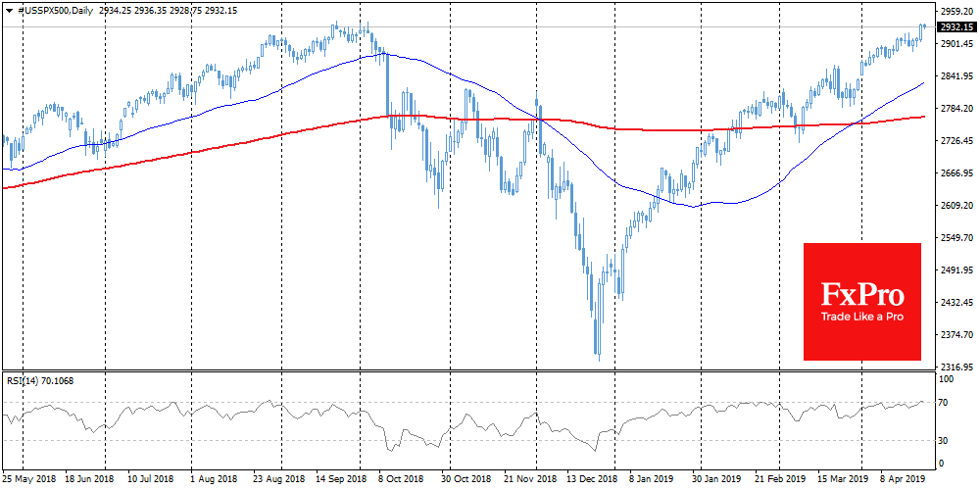This screenshot has height=490, width=980.
Task: Click the candlestick at the December 2018 low
Action: pyautogui.click(x=598, y=321)
